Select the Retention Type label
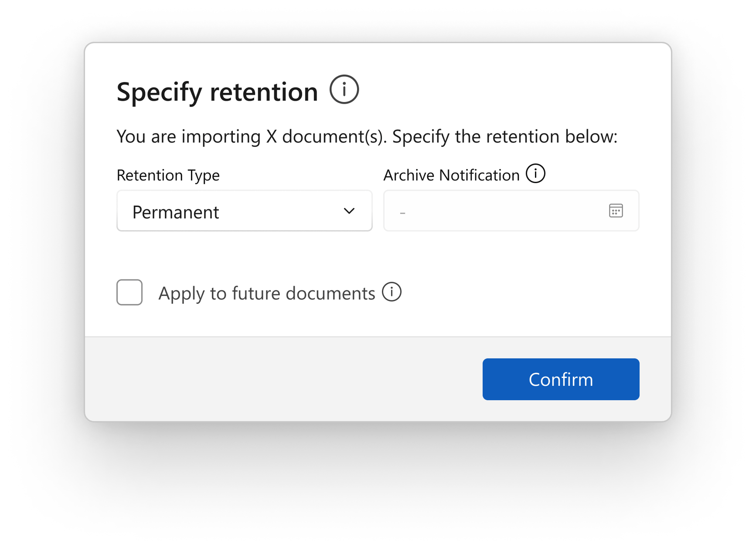 (168, 175)
